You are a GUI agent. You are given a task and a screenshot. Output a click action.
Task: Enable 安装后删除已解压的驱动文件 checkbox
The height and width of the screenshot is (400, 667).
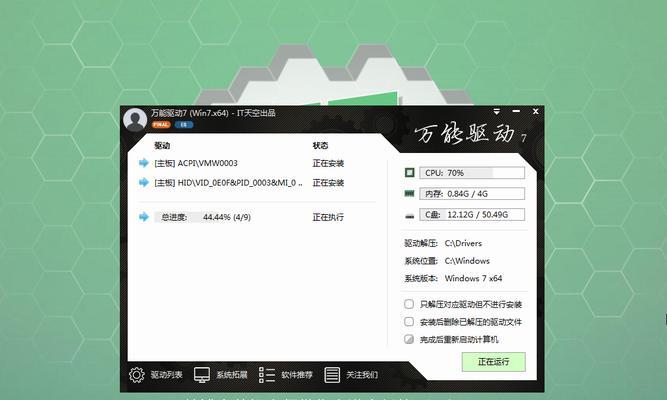[x=409, y=321]
